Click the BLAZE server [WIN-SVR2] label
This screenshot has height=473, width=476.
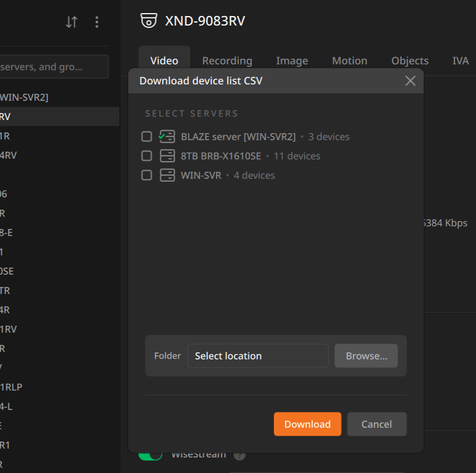[x=238, y=137]
